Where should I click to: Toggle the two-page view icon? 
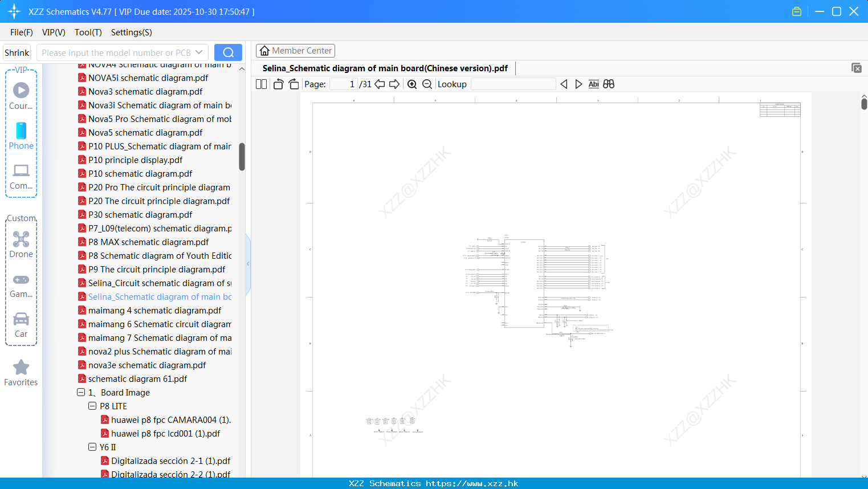tap(261, 84)
